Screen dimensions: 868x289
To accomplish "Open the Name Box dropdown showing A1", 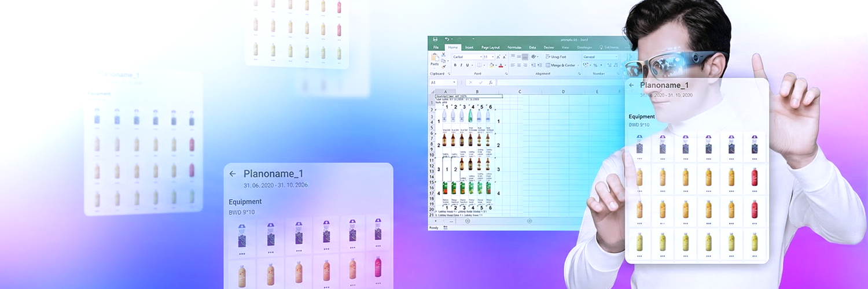I will [x=454, y=83].
